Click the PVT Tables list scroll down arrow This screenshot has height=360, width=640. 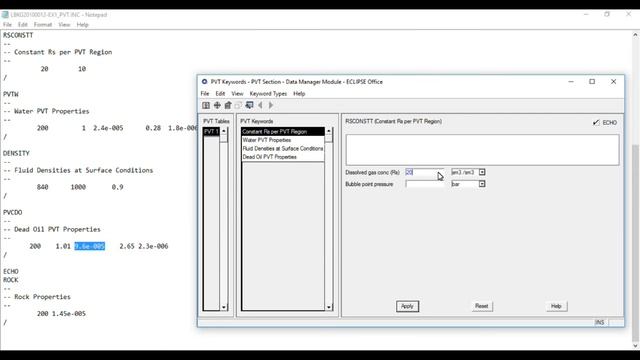click(224, 307)
